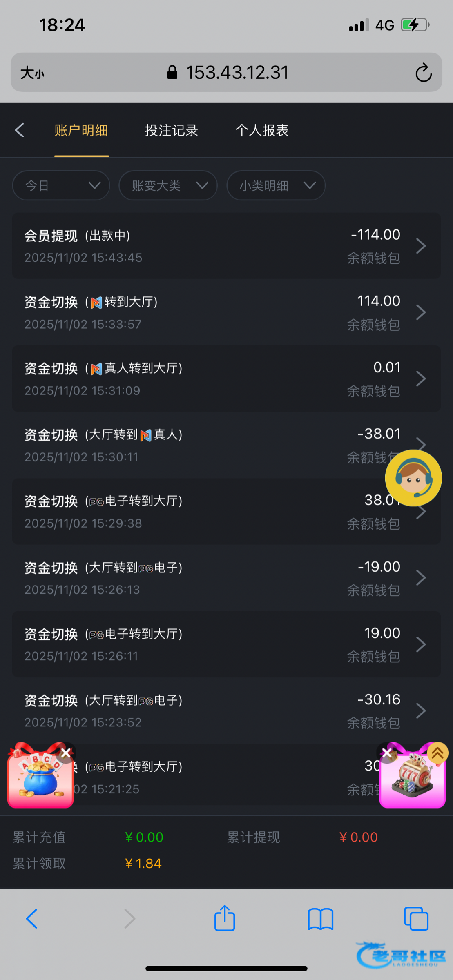The height and width of the screenshot is (980, 453).
Task: Reload the page with the refresh icon
Action: click(x=423, y=73)
